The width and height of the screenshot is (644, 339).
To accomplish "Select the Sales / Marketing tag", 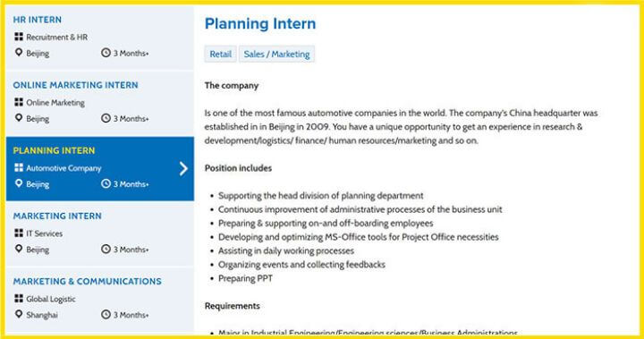I will 276,54.
